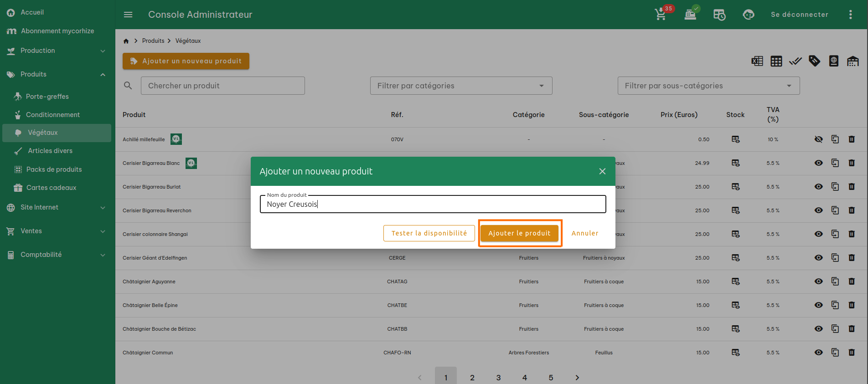Open Abonnement mycorhize sidebar item
Image resolution: width=868 pixels, height=384 pixels.
(x=57, y=31)
